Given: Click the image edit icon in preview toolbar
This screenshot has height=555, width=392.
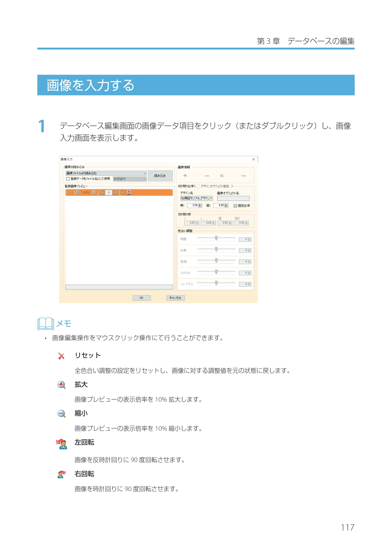Looking at the screenshot, I should [x=123, y=192].
